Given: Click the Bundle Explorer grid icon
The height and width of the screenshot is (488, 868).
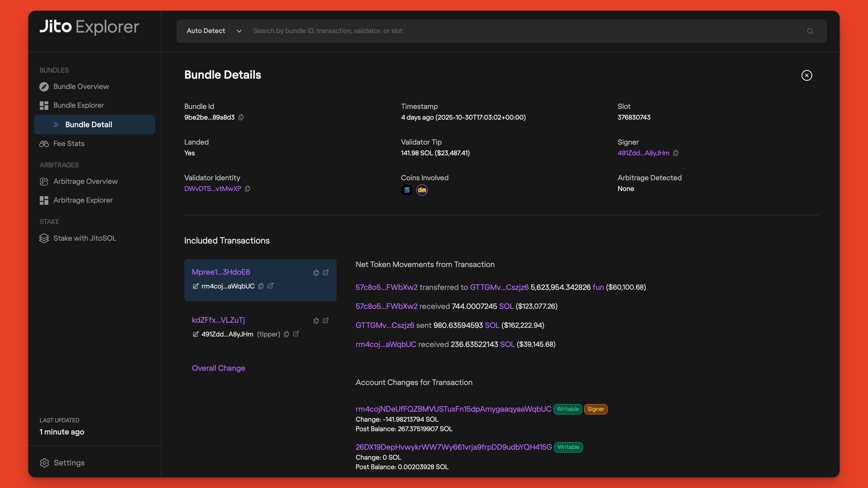Looking at the screenshot, I should (x=44, y=105).
